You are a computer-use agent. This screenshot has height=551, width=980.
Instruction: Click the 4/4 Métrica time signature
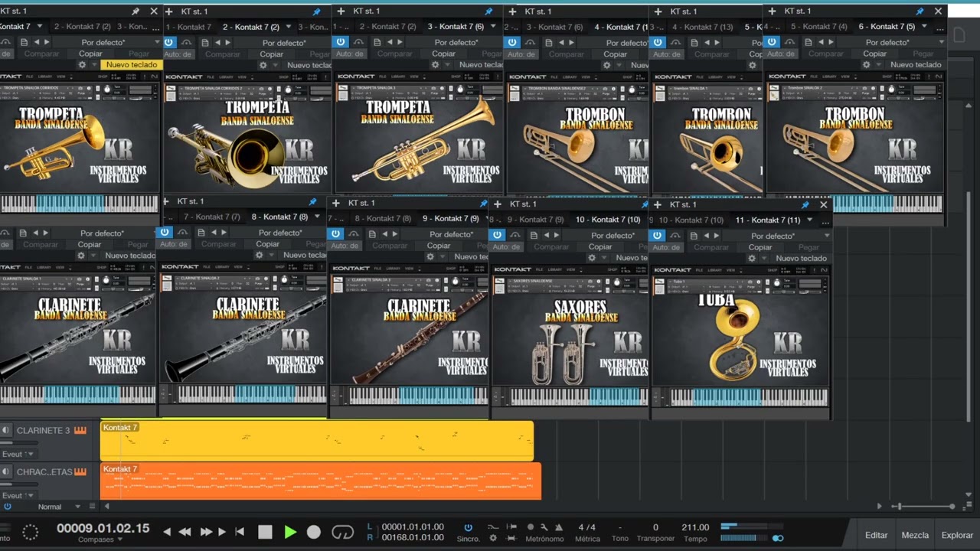coord(586,527)
